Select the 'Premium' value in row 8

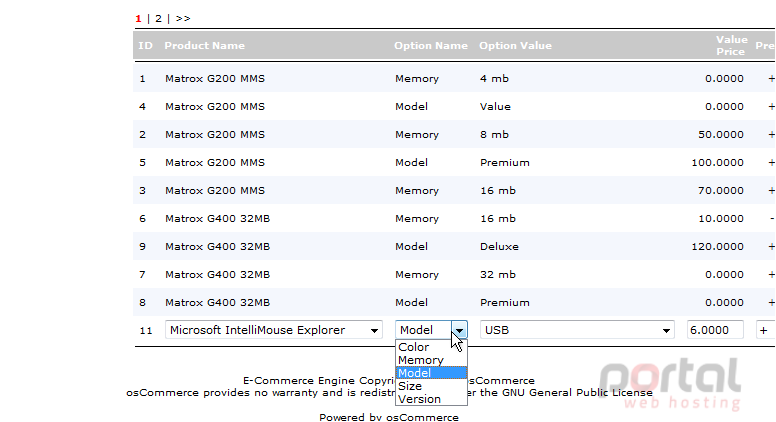pyautogui.click(x=504, y=303)
